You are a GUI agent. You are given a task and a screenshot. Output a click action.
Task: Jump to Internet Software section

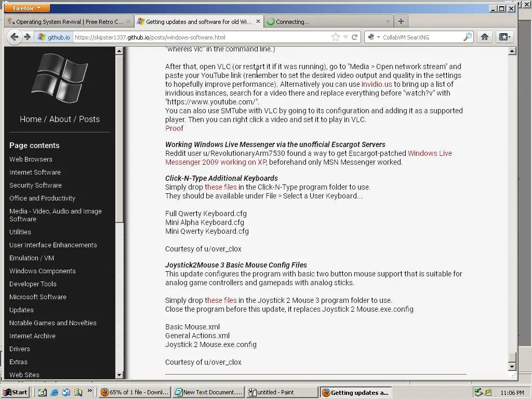35,172
